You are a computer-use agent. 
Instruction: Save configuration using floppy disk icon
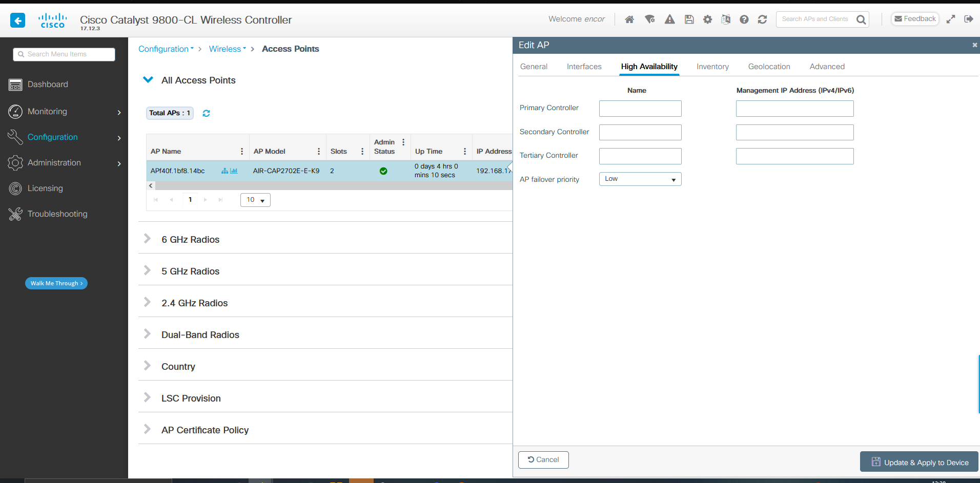point(689,19)
